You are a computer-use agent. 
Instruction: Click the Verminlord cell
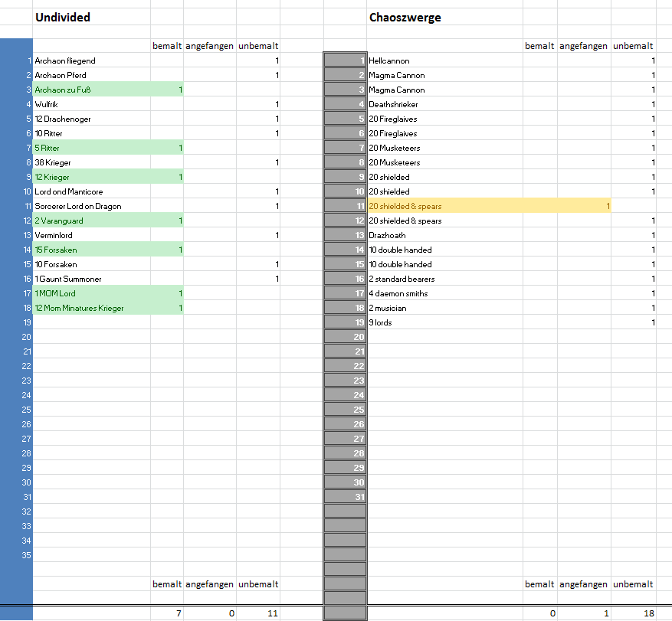[x=92, y=236]
